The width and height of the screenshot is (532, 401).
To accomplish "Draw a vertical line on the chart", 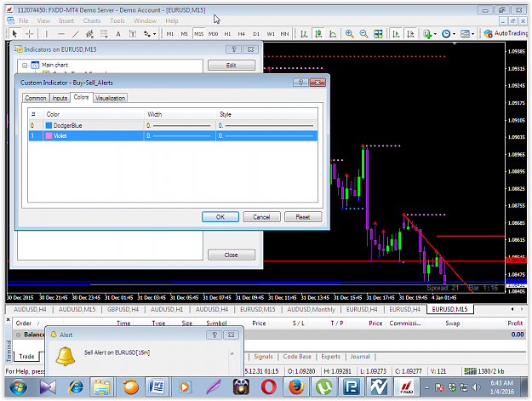I will click(x=47, y=33).
